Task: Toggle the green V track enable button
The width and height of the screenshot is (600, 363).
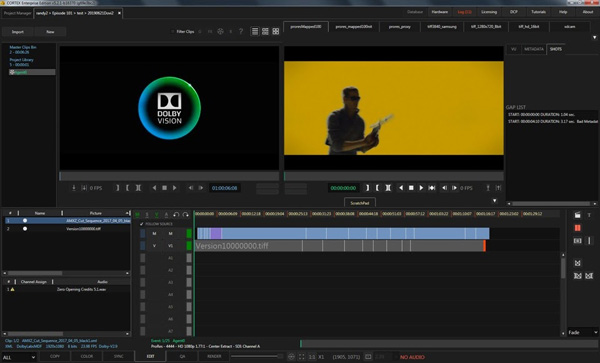Action: (157, 215)
